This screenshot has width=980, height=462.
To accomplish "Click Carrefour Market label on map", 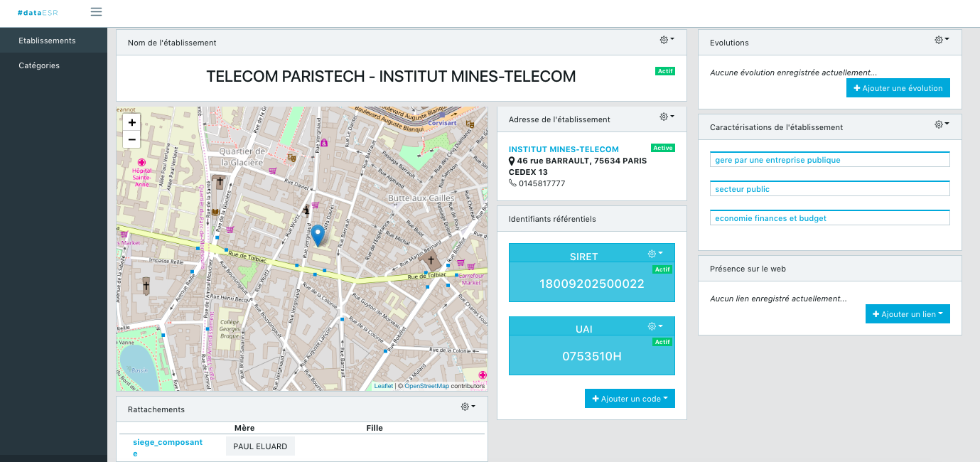I will [x=471, y=278].
